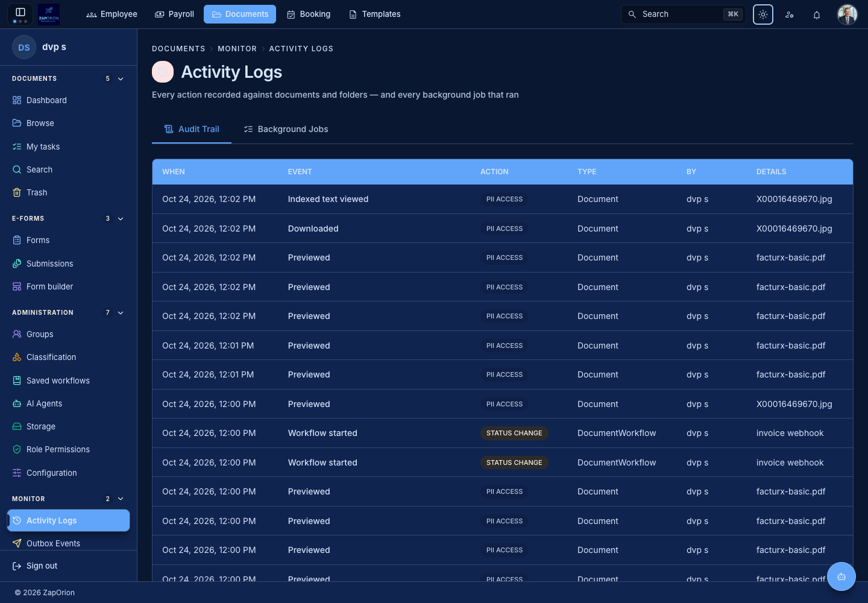Viewport: 868px width, 603px height.
Task: Go to Outbox Events
Action: [x=68, y=543]
